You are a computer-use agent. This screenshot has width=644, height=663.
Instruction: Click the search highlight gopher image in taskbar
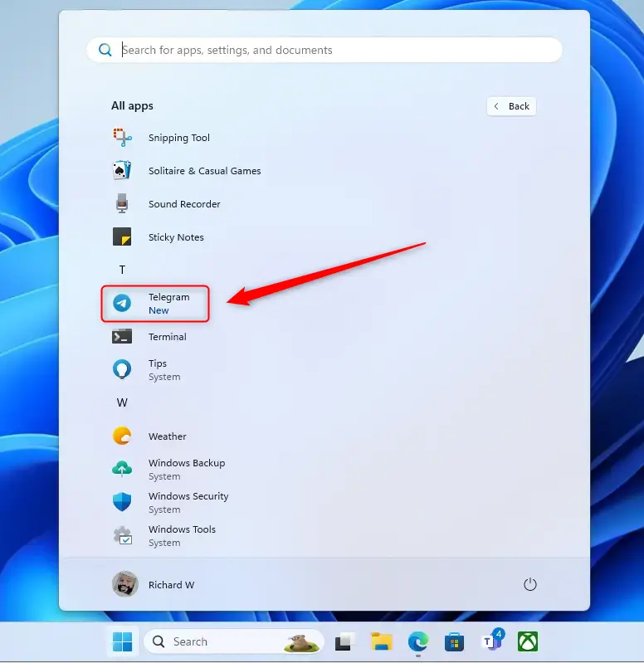[300, 642]
